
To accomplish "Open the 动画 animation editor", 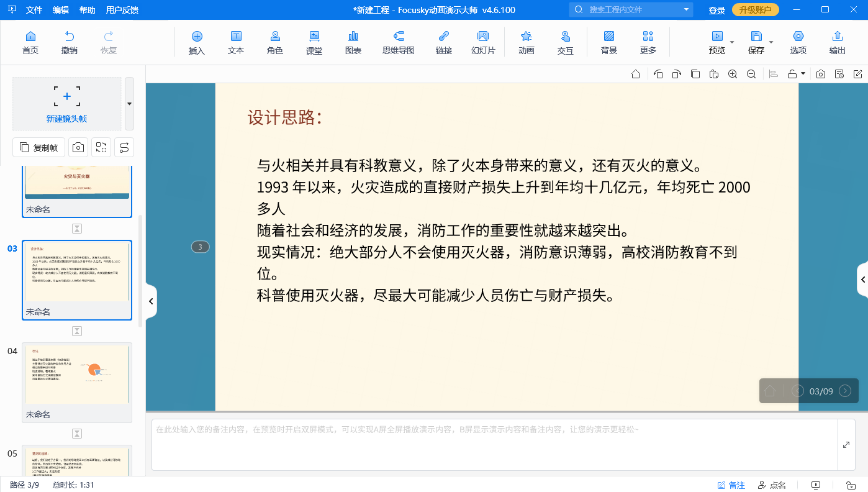I will tap(527, 42).
